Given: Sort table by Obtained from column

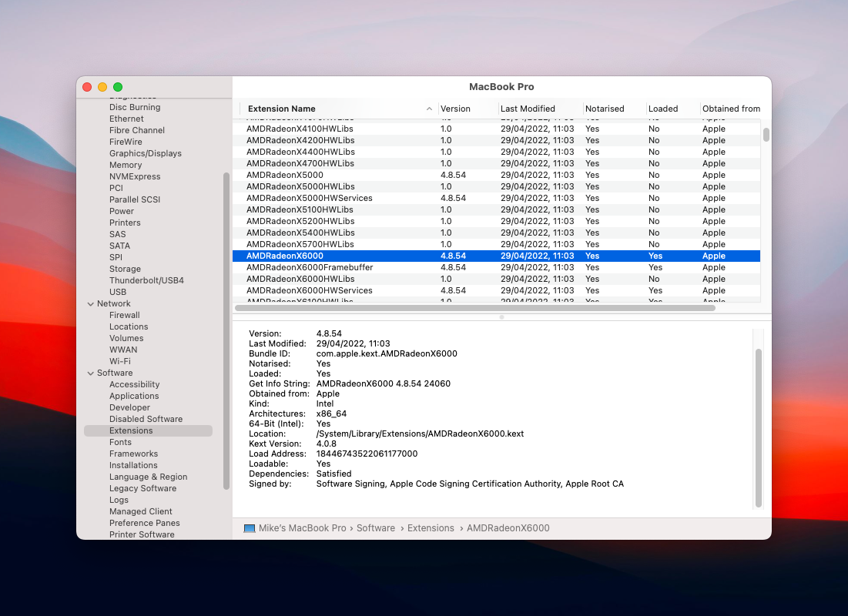Looking at the screenshot, I should (x=731, y=109).
